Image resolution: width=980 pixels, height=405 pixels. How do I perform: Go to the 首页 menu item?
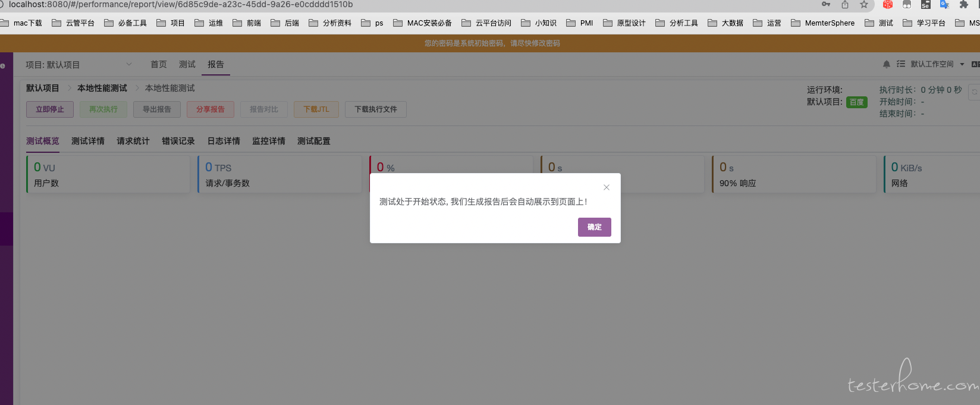[159, 64]
